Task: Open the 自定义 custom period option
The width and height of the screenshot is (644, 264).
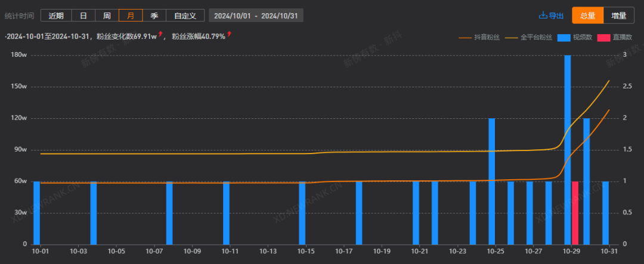Action: (x=185, y=16)
